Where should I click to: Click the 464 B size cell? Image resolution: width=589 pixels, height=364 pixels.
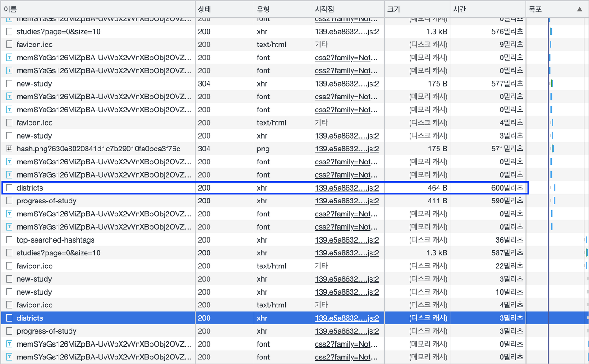click(x=417, y=188)
